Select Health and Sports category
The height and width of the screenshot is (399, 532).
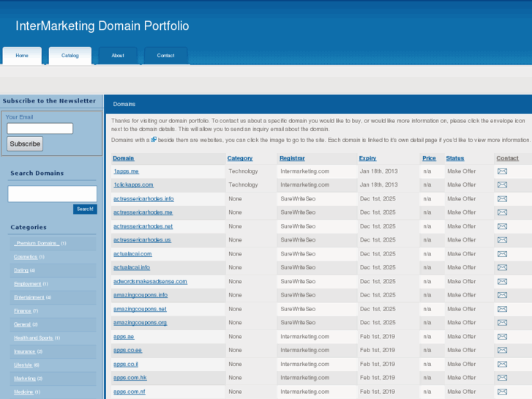point(34,338)
